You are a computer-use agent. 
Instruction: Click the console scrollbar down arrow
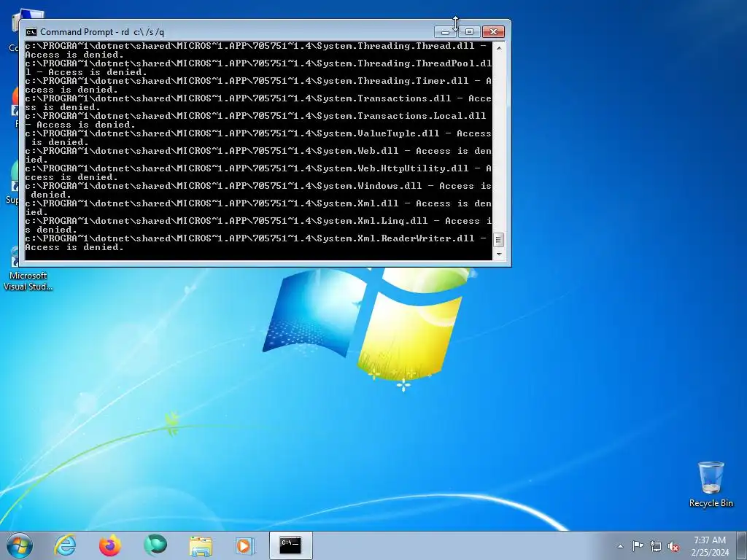click(498, 254)
